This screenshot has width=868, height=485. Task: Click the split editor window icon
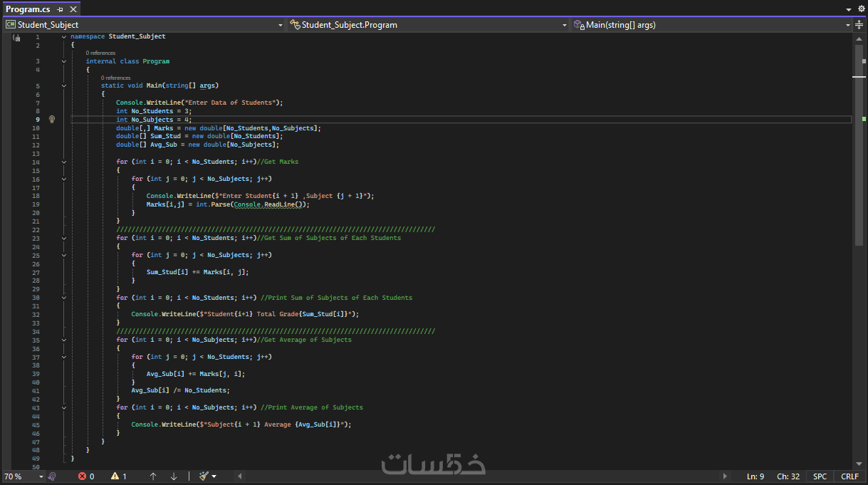(x=859, y=25)
